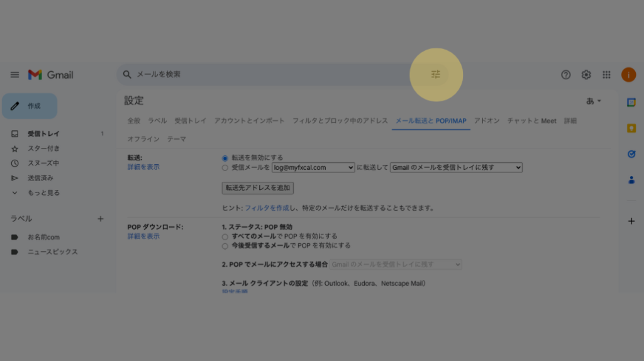Viewport: 644px width, 361px height.
Task: Select the 転送を無効にする radio button
Action: click(x=225, y=158)
